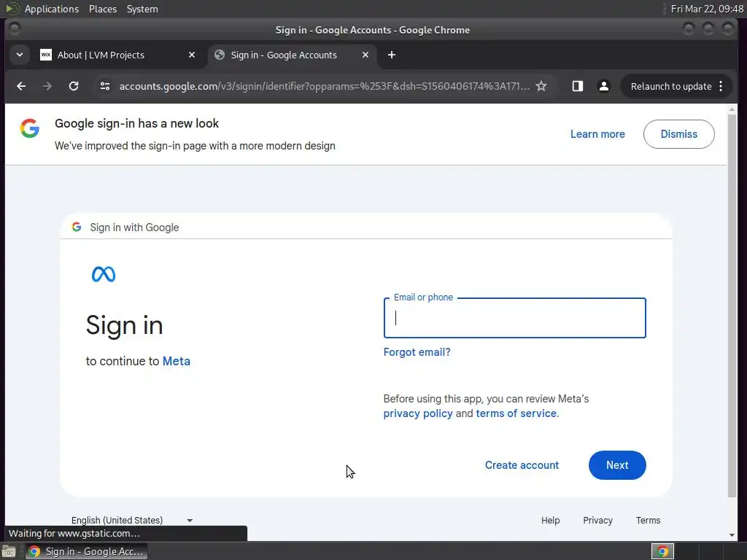The width and height of the screenshot is (747, 560).
Task: Open the English (United States) language dropdown
Action: 132,520
